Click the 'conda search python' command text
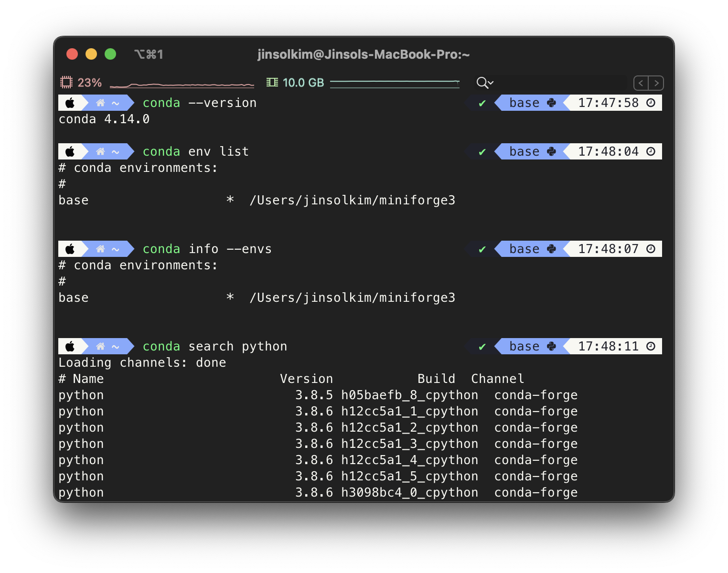The width and height of the screenshot is (728, 573). [215, 346]
